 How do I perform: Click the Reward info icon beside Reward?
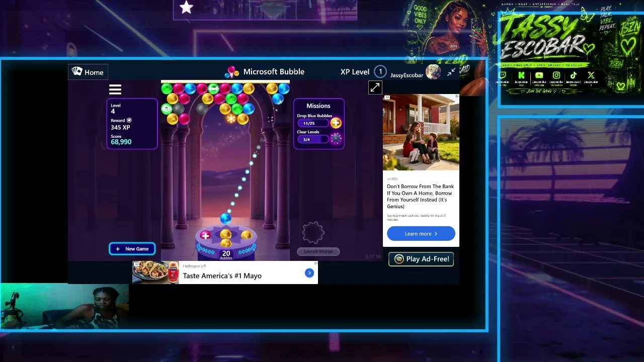pos(129,120)
